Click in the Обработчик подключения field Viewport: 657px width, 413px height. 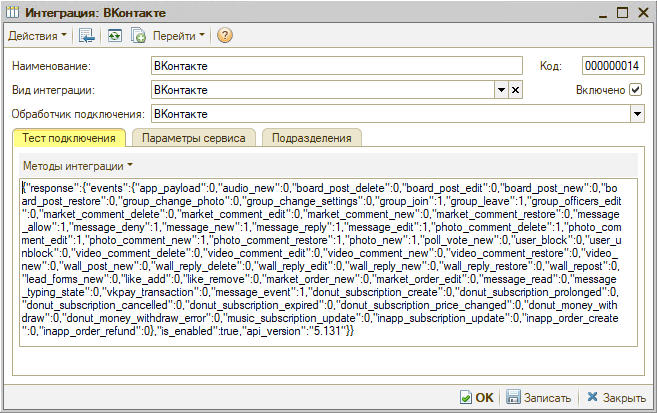[391, 114]
